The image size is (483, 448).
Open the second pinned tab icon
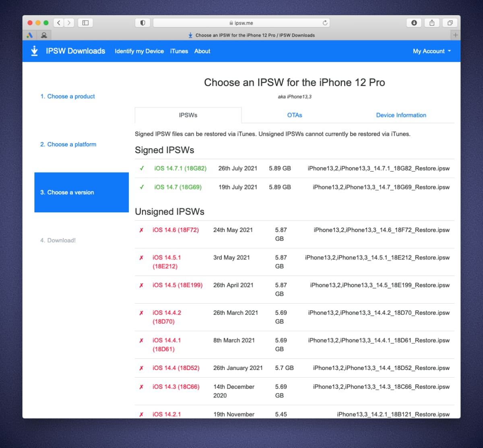tap(44, 35)
